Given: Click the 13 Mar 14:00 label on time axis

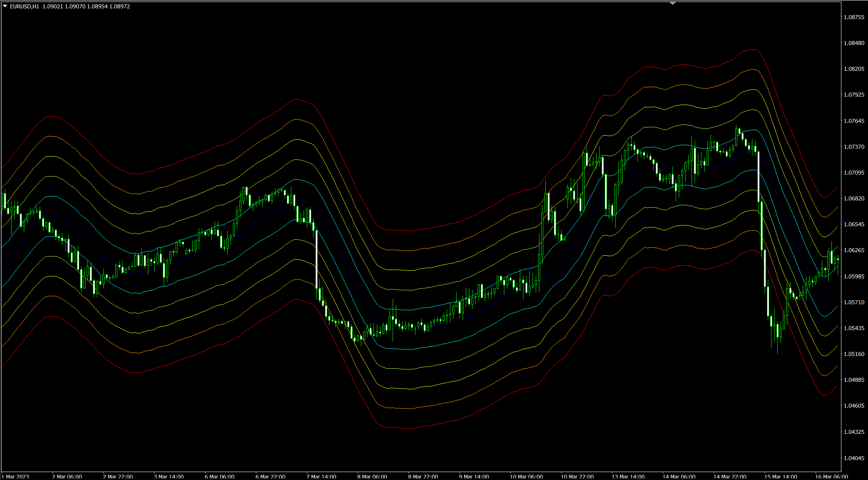Looking at the screenshot, I should 628,476.
